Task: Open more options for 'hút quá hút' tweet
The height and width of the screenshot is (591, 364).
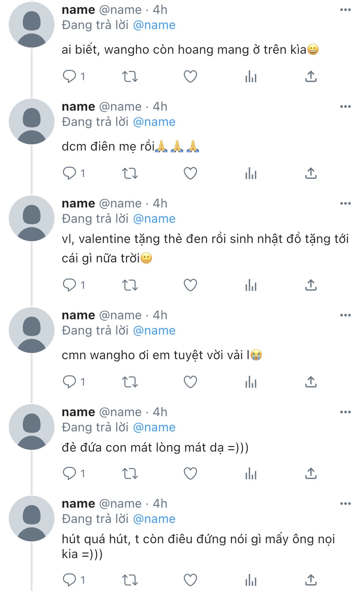Action: tap(345, 504)
